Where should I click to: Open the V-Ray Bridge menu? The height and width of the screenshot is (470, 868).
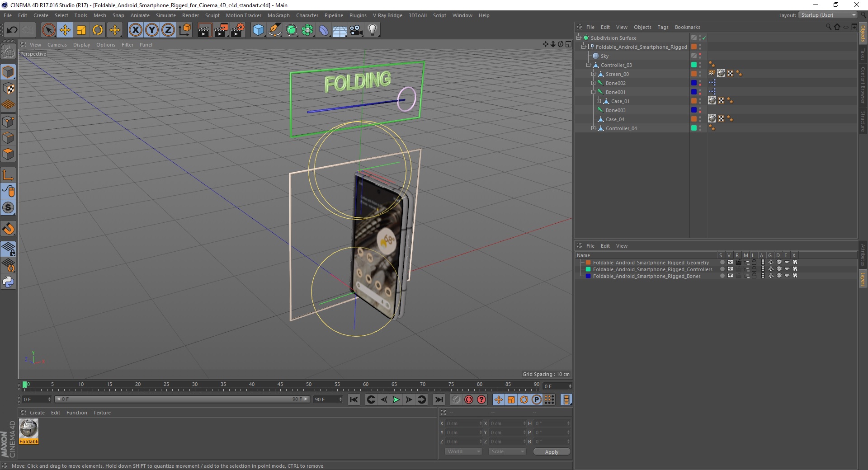point(387,15)
